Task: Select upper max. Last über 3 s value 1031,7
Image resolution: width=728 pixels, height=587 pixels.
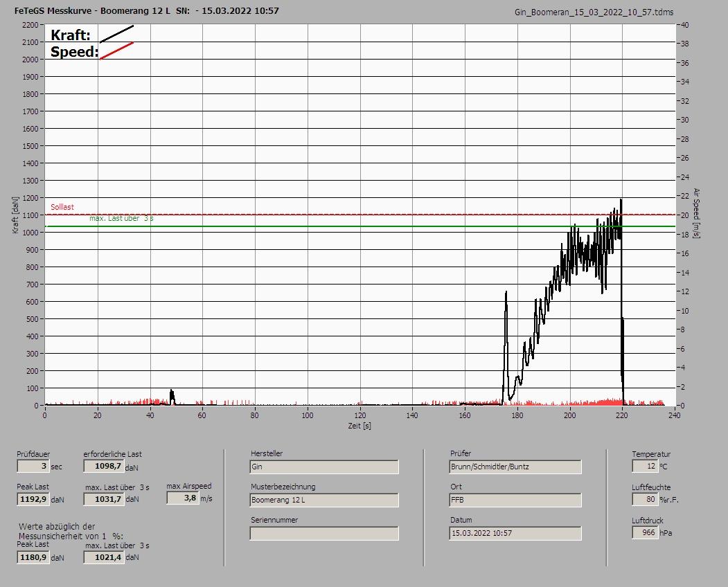Action: point(103,499)
